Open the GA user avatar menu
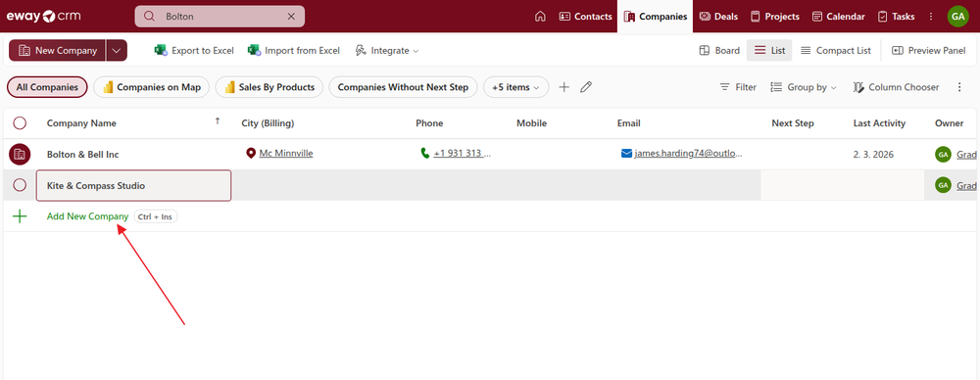Viewport: 980px width, 380px height. (x=957, y=17)
